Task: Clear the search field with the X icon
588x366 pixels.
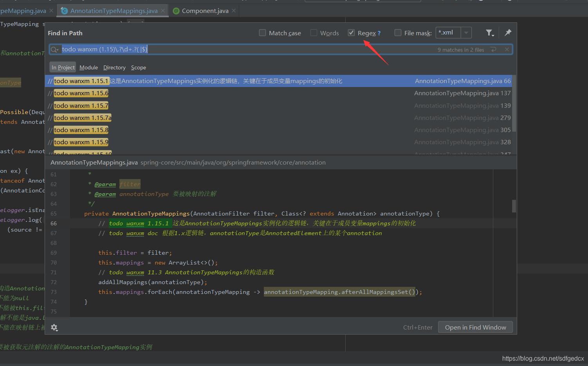Action: [507, 49]
